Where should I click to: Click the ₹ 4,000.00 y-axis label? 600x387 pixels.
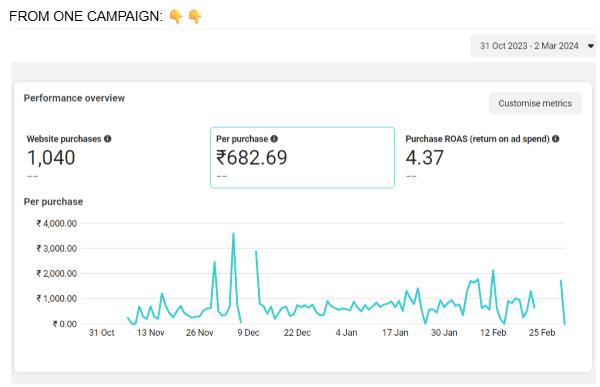pos(57,224)
